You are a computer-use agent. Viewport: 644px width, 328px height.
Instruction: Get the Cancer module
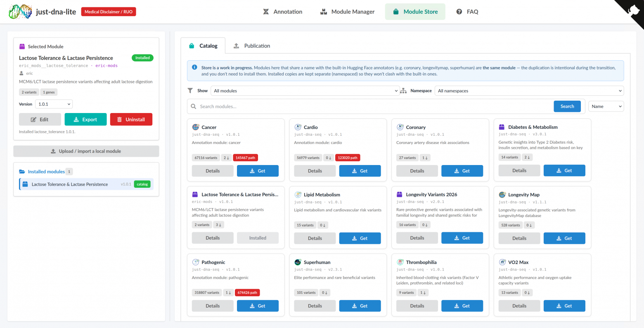point(258,171)
